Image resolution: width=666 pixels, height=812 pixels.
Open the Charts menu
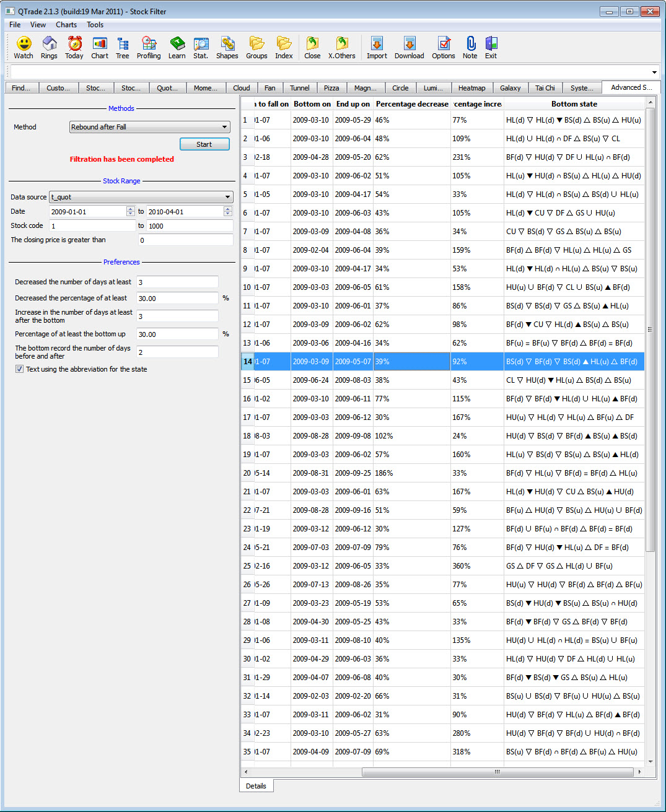[x=66, y=24]
